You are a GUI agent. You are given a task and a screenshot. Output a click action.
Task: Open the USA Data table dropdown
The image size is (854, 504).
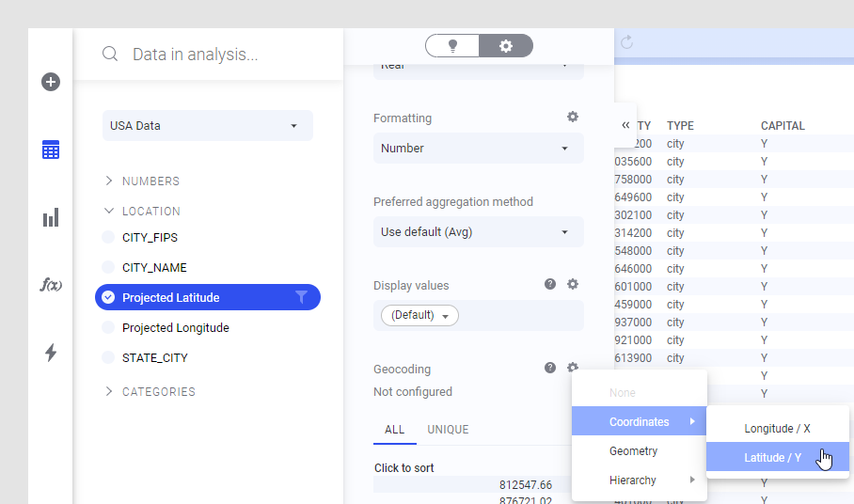click(207, 126)
